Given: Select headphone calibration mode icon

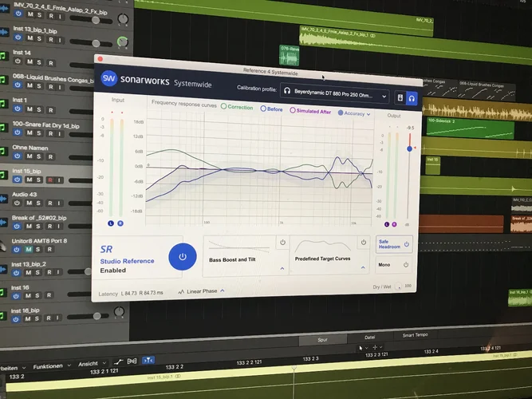Looking at the screenshot, I should tap(412, 98).
